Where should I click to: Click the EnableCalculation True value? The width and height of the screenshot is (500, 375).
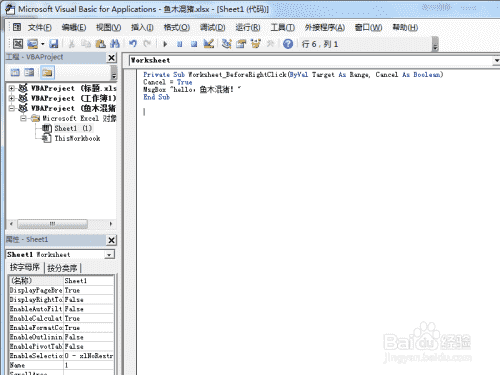click(89, 318)
